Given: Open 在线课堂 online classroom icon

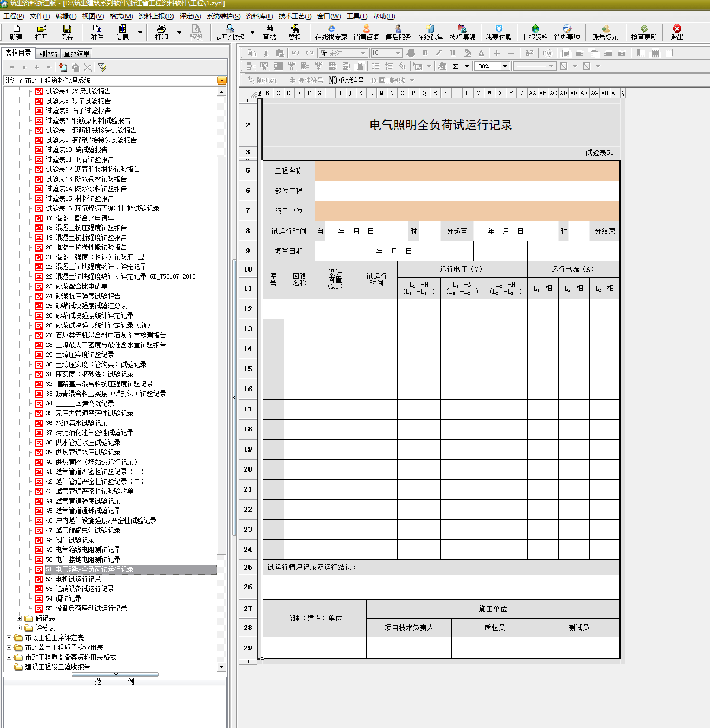Looking at the screenshot, I should point(431,32).
